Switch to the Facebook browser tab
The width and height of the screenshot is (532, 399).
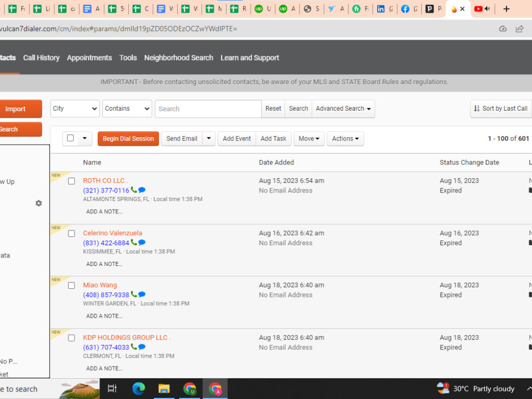tap(409, 9)
